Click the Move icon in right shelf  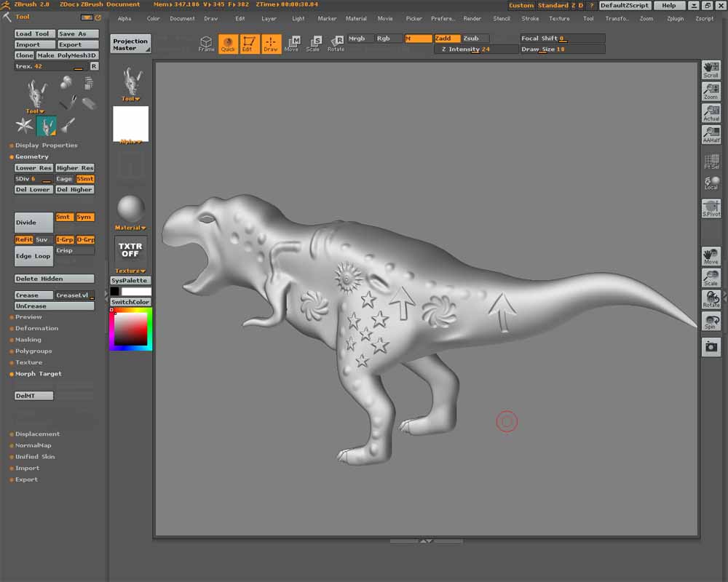711,256
